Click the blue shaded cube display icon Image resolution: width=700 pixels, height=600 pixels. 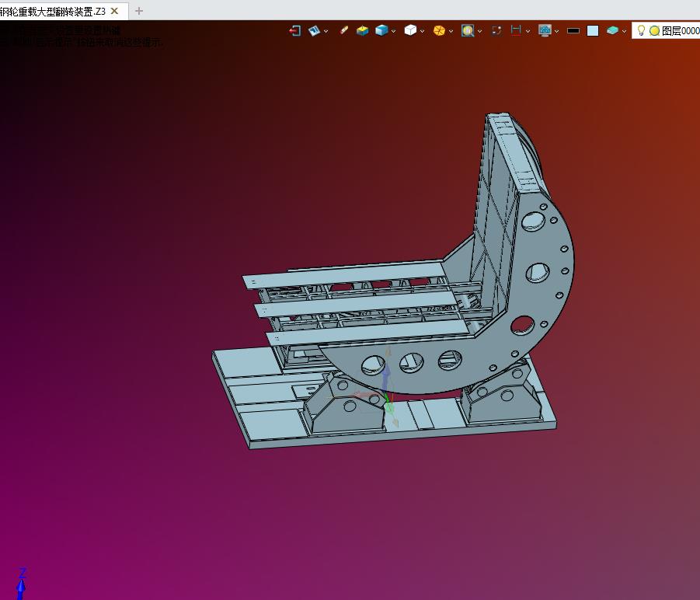[381, 30]
